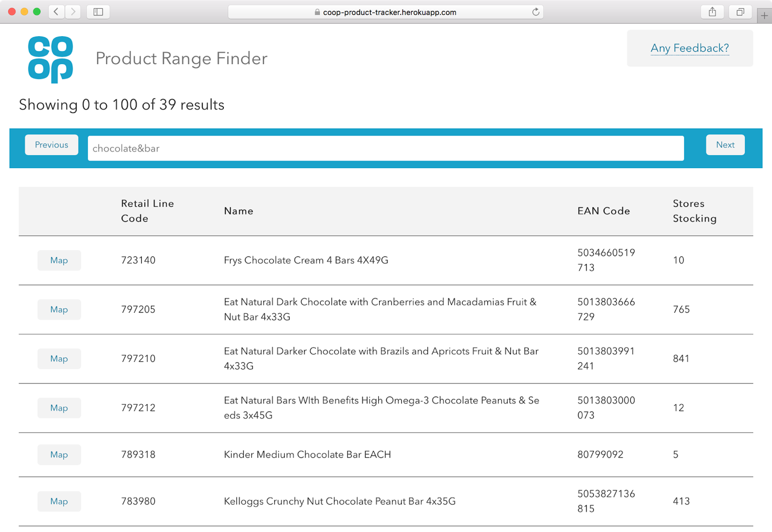Open Map for retail line code 797205
Screen dimensions: 772x532
59,309
